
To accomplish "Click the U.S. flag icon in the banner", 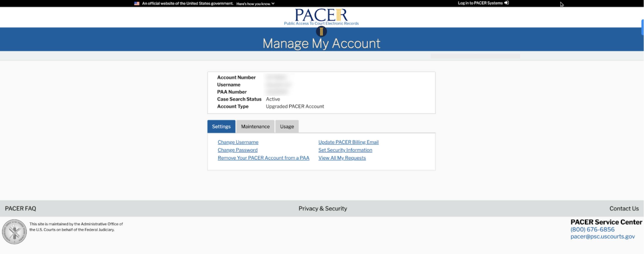I will (x=136, y=3).
